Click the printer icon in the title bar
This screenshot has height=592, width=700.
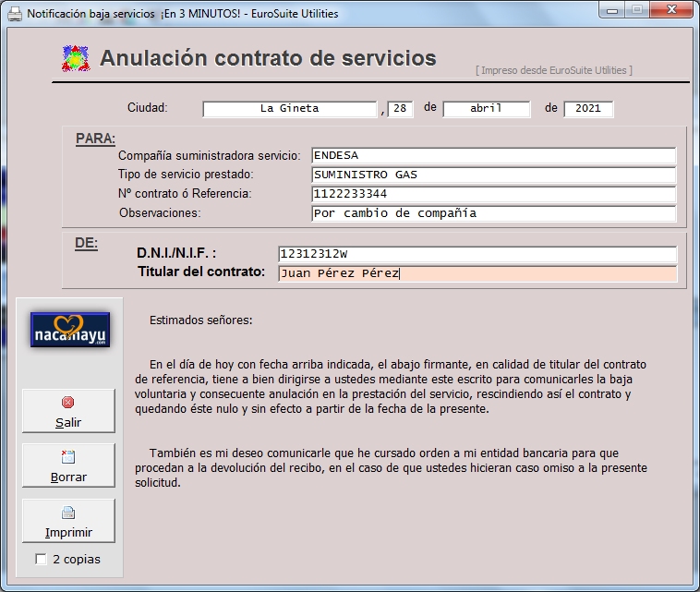[x=14, y=14]
